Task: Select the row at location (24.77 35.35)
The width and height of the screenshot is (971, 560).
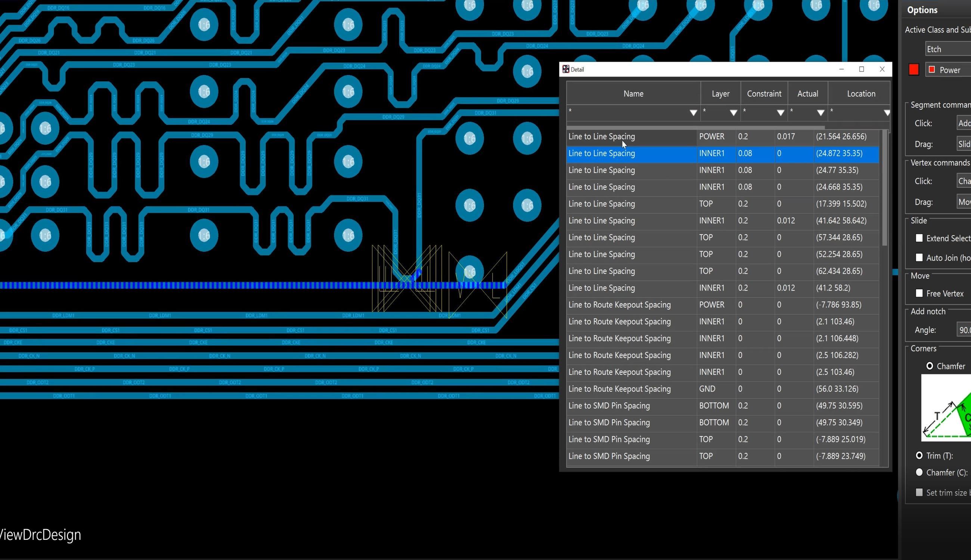Action: tap(723, 170)
